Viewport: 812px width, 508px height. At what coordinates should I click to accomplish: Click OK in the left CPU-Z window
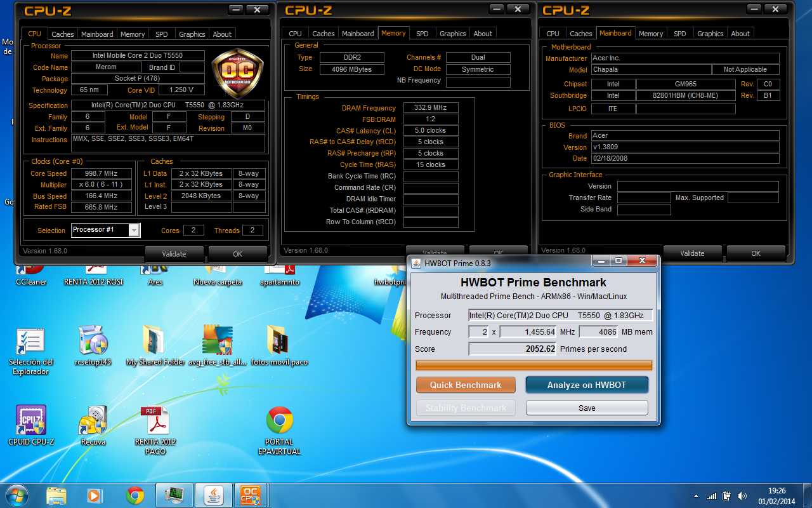(237, 254)
